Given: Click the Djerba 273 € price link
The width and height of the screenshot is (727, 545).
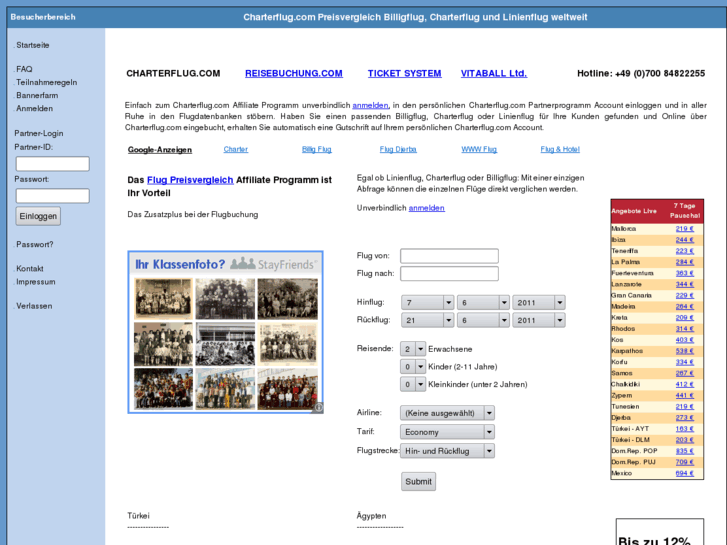Looking at the screenshot, I should (684, 418).
